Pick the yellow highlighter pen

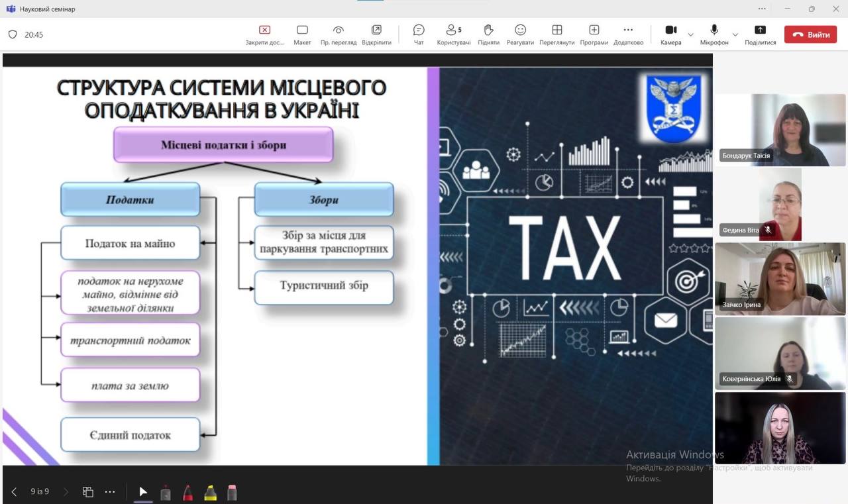click(x=210, y=493)
